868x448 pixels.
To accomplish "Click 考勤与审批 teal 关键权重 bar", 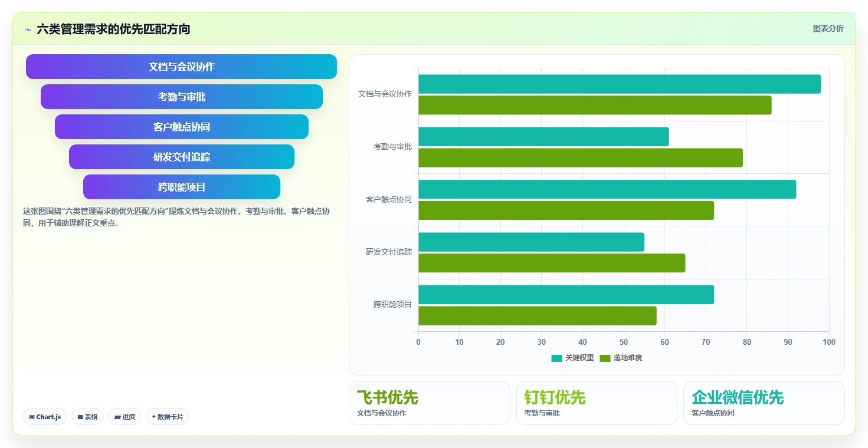I will [543, 137].
